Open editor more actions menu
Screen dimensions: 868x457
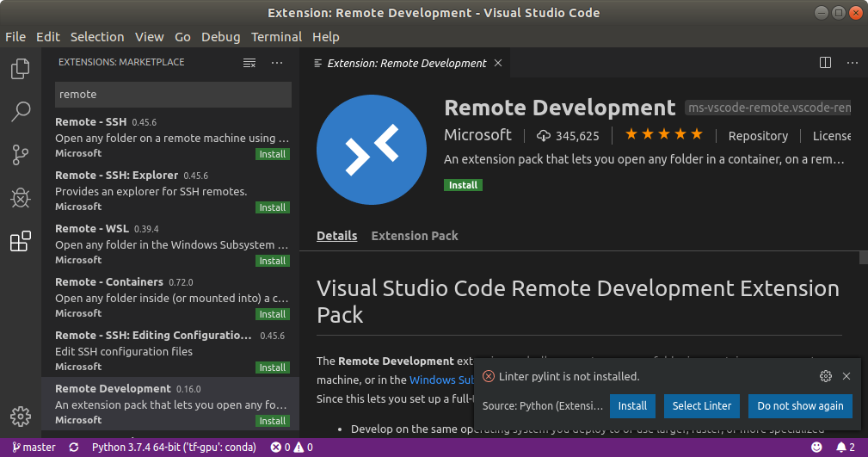point(853,63)
